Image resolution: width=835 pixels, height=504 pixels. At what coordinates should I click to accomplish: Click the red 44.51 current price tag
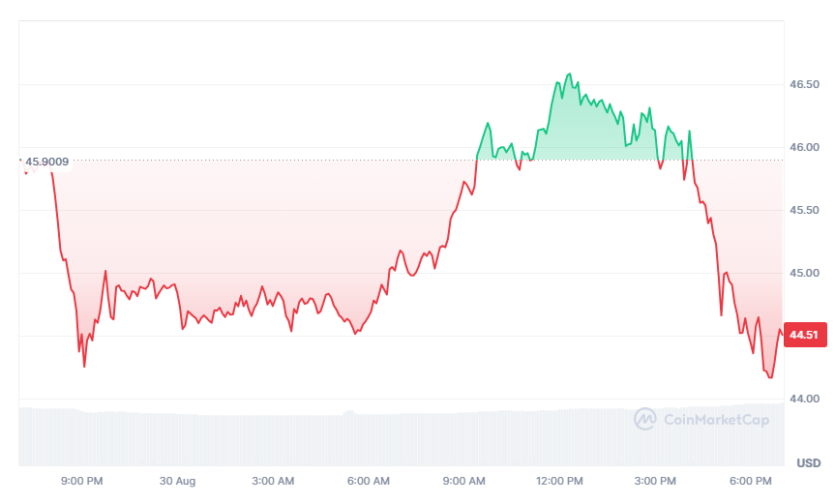point(806,335)
